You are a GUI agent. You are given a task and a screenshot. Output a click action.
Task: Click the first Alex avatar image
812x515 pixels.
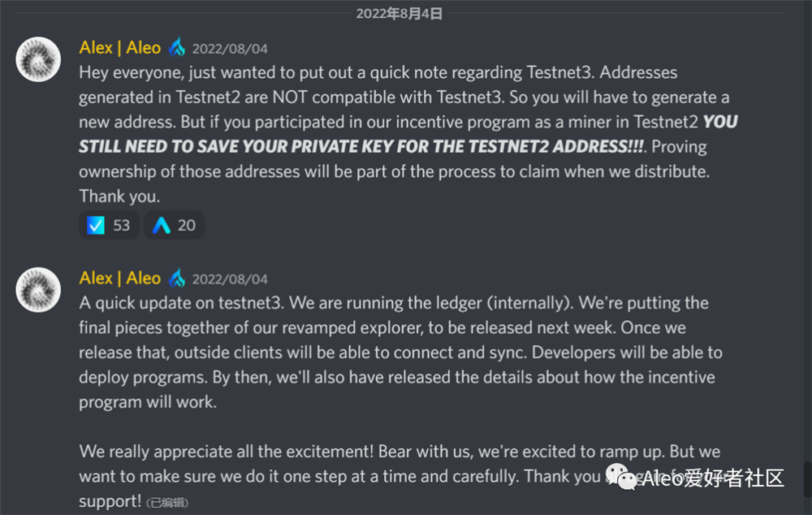pos(38,59)
